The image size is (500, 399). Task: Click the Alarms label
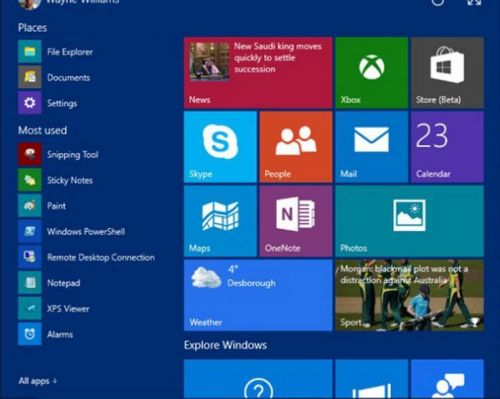[60, 334]
